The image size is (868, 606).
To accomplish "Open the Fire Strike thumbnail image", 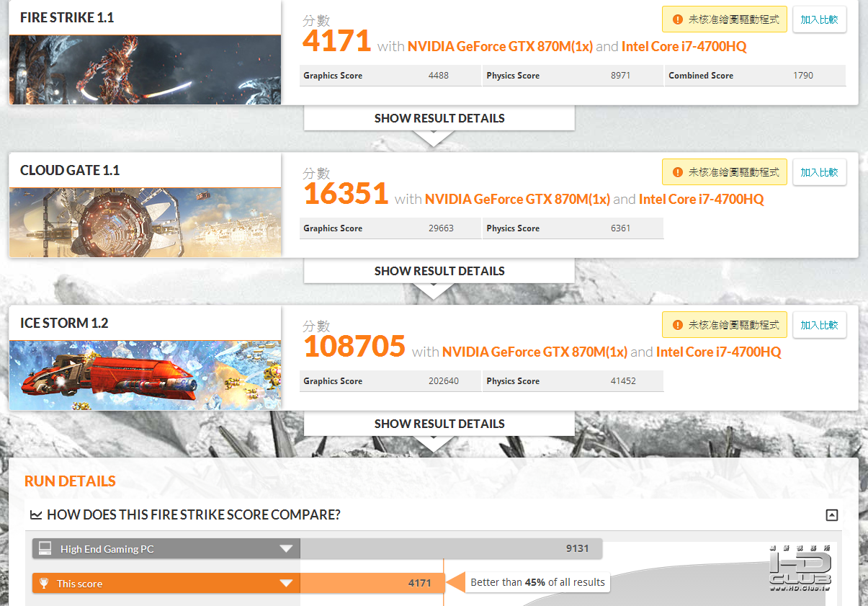I will coord(145,70).
